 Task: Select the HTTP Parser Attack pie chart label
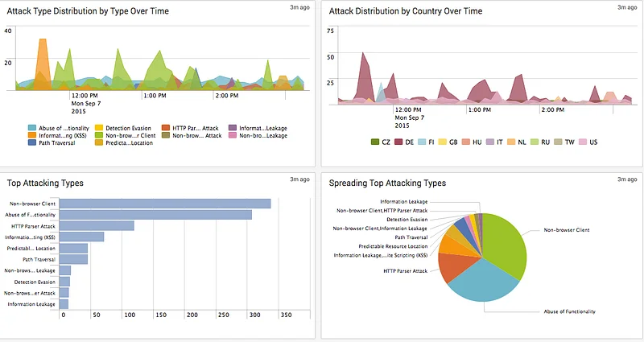click(x=406, y=271)
